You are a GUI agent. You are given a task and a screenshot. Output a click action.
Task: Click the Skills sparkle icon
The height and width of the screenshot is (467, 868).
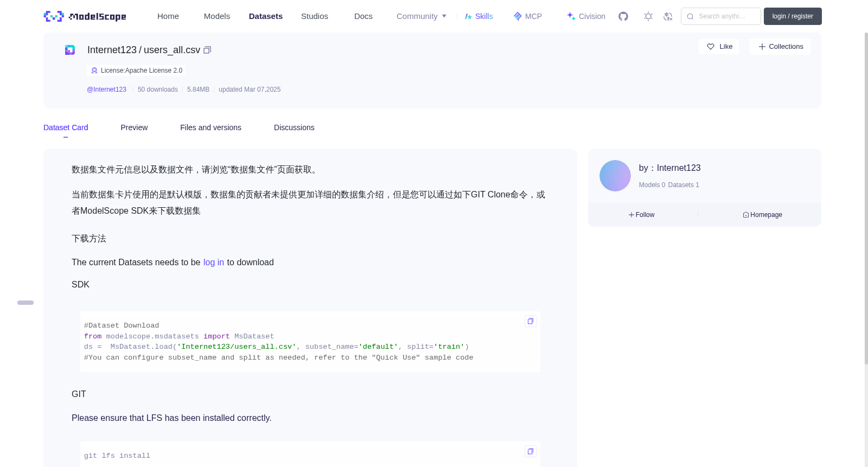[x=468, y=16]
